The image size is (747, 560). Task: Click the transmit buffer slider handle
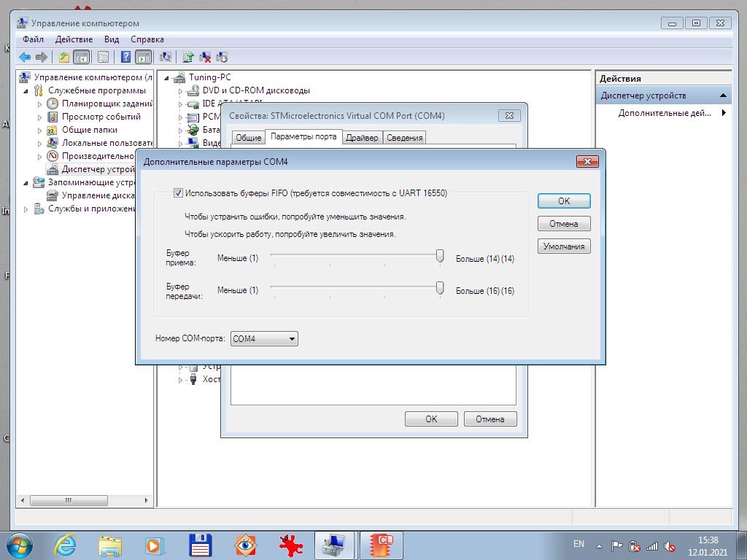(440, 288)
